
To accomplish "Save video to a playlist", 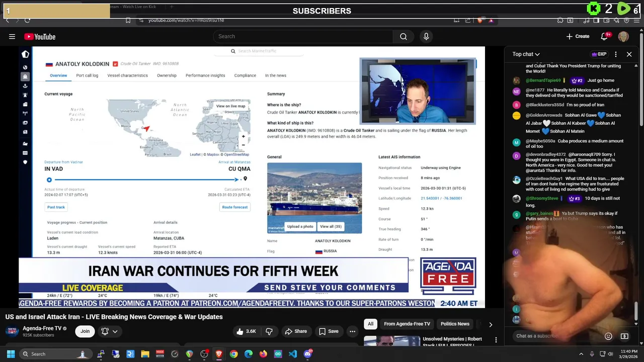I will (329, 331).
